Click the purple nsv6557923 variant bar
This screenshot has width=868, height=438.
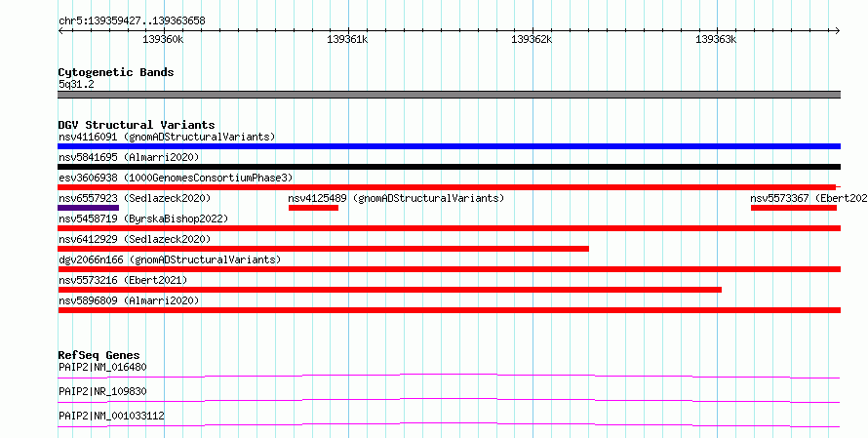88,208
